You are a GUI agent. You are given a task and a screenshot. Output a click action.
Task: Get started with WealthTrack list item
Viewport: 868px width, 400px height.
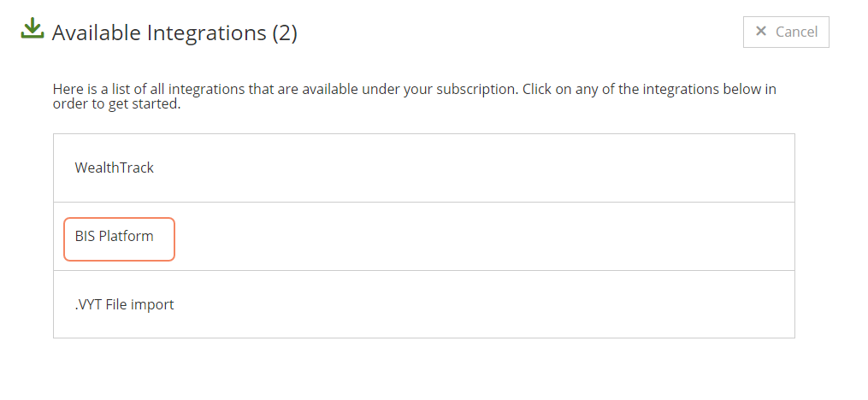424,168
